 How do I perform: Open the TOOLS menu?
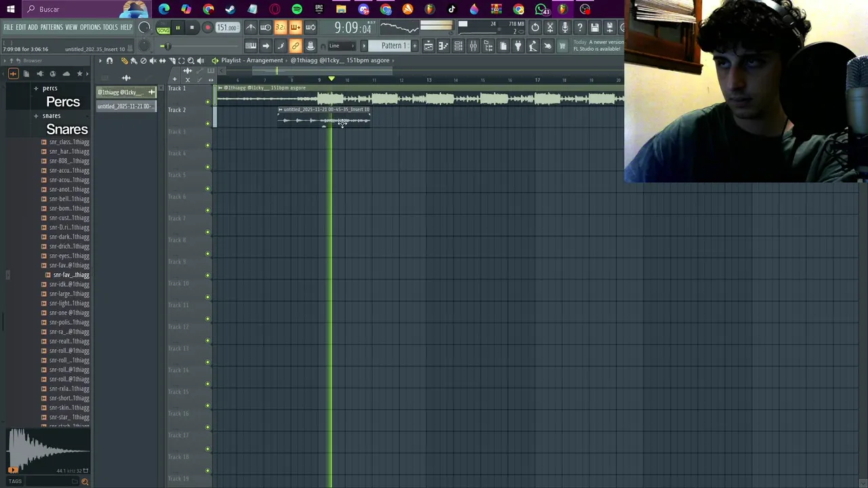click(110, 27)
